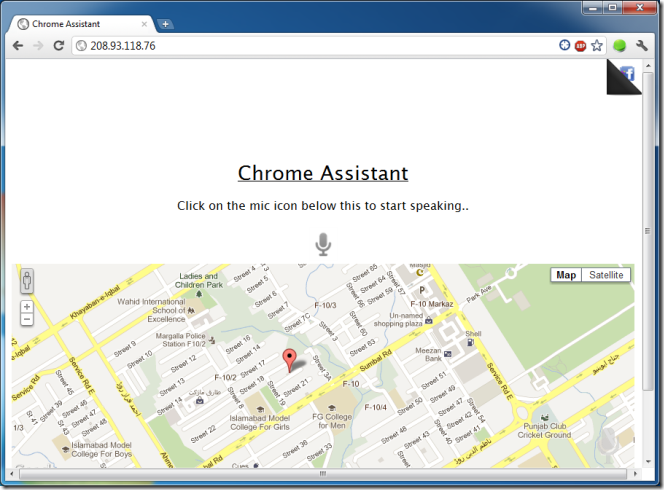664x490 pixels.
Task: Zoom out the map with minus button
Action: (27, 319)
